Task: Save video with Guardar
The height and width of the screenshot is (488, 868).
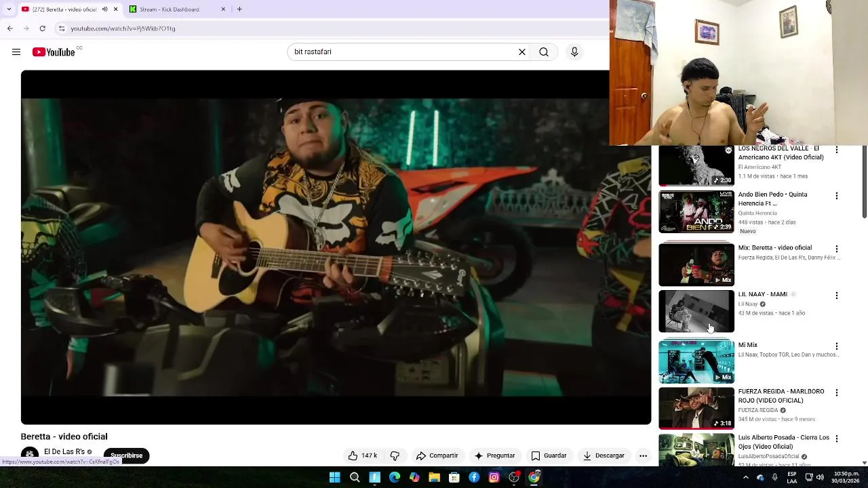Action: (549, 455)
